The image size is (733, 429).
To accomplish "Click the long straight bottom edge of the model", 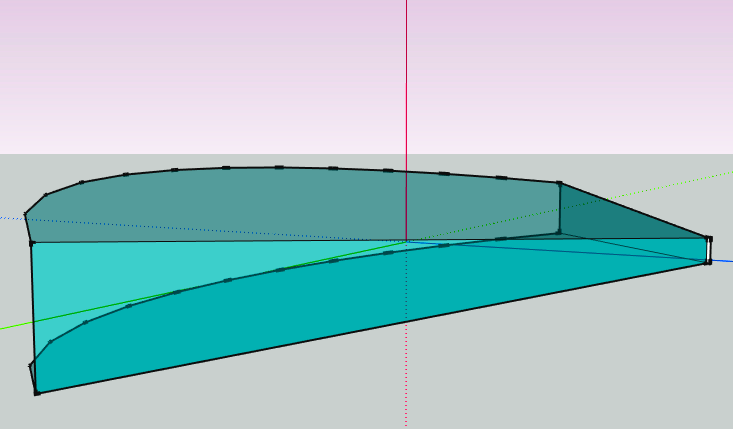I will (372, 327).
